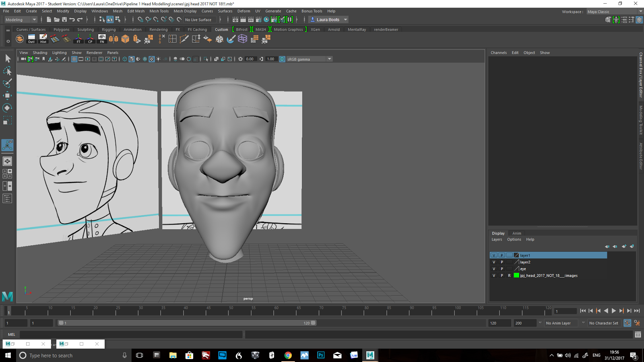Choose the Rotate tool
The image size is (644, 362).
coord(7,108)
